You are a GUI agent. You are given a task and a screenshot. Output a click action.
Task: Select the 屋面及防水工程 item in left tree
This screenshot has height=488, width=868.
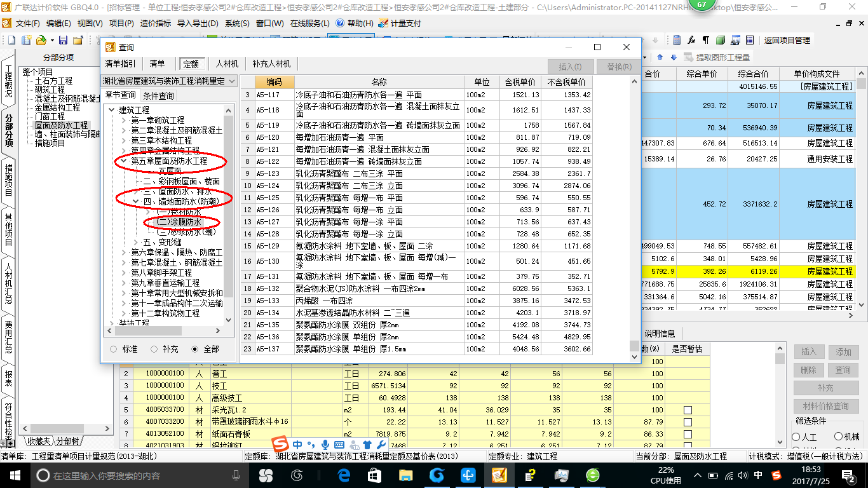(x=60, y=126)
